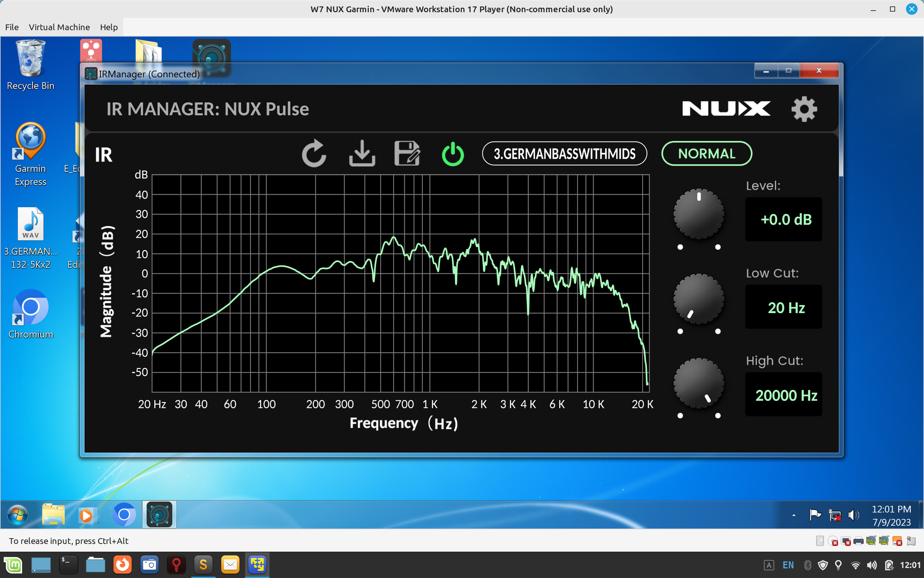The height and width of the screenshot is (578, 924).
Task: Open the Windows 7 Start menu
Action: point(18,515)
